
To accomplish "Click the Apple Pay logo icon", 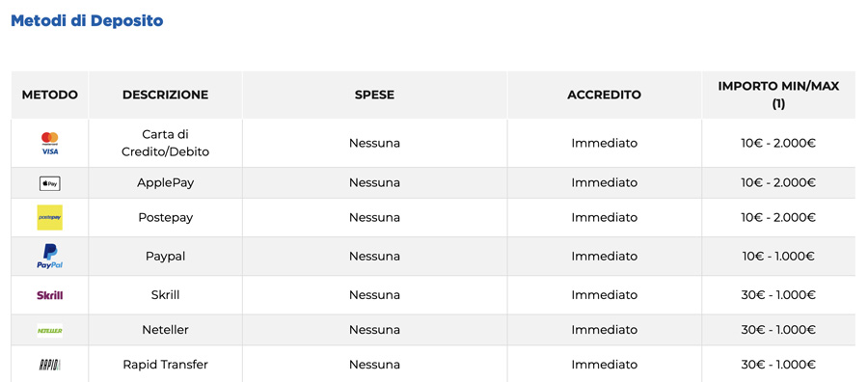I will click(x=50, y=183).
